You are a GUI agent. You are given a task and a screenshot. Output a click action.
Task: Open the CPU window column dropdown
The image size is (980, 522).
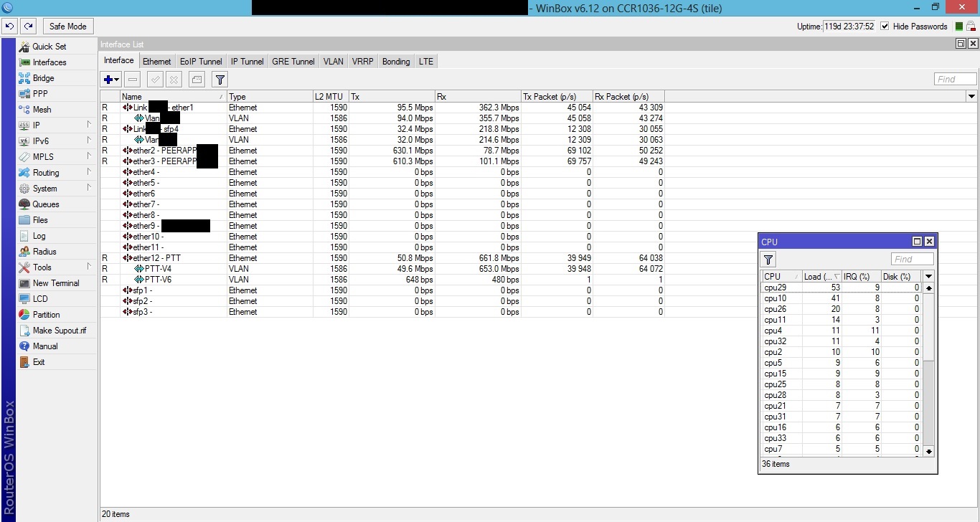928,277
